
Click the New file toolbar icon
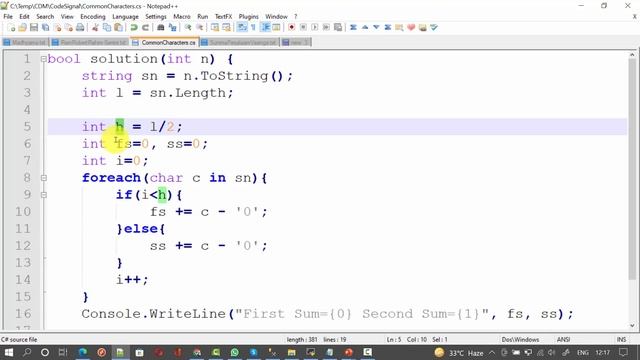click(x=11, y=27)
